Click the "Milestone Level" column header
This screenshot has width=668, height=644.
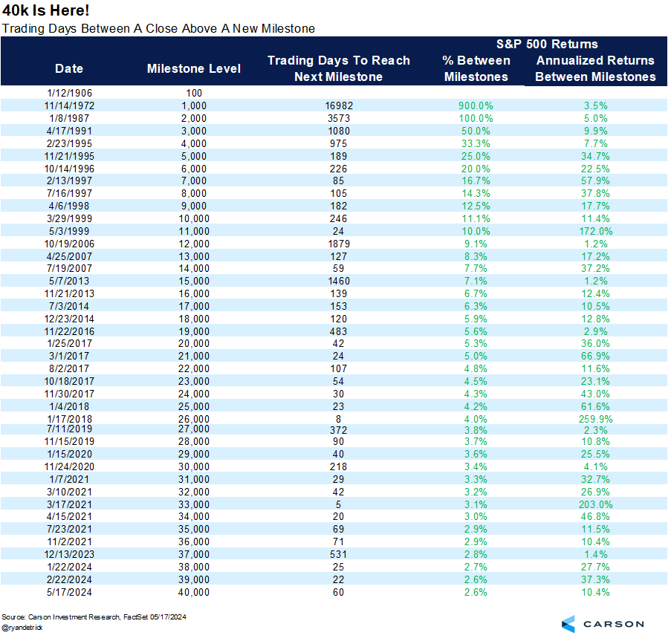point(194,68)
